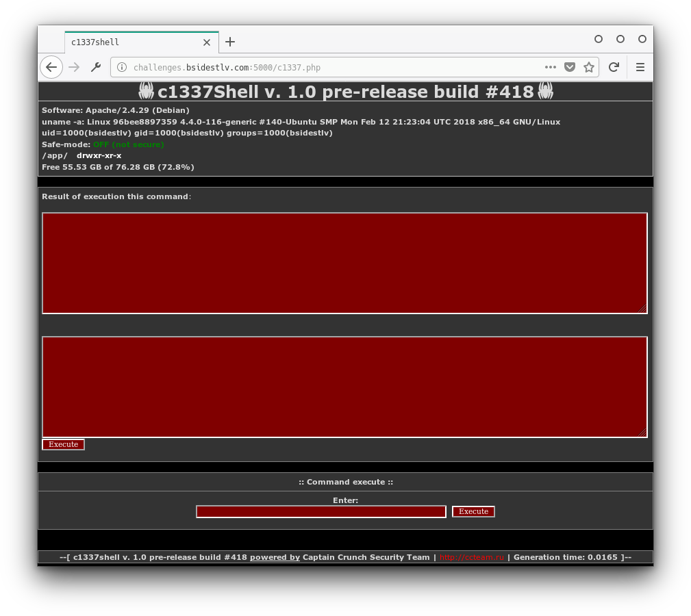Click the browser back arrow button
The image size is (691, 616).
click(51, 67)
